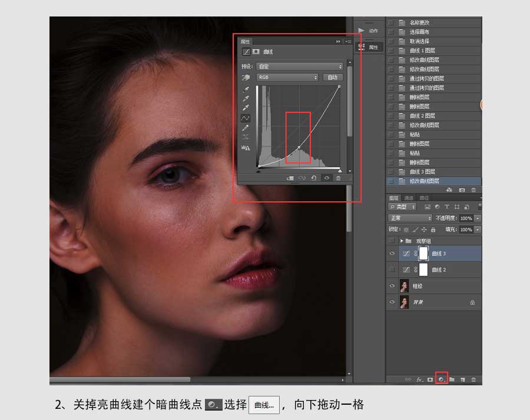
Task: Select the edit-points curve tool
Action: click(246, 118)
